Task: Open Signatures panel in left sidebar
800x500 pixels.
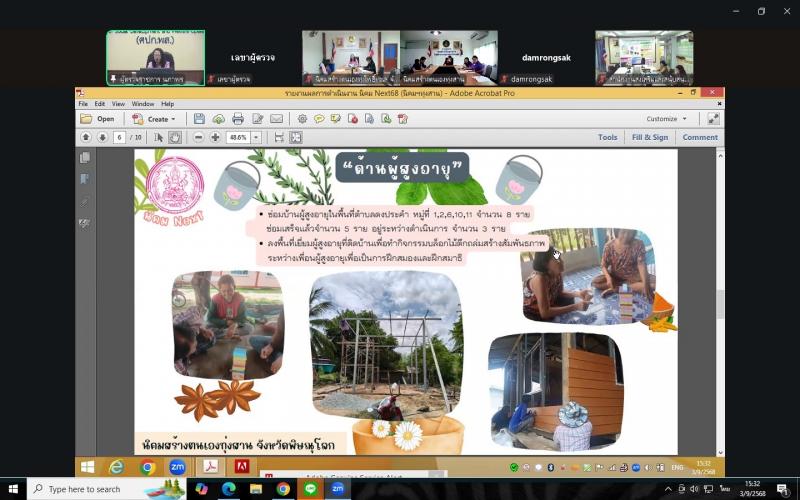Action: (x=85, y=223)
